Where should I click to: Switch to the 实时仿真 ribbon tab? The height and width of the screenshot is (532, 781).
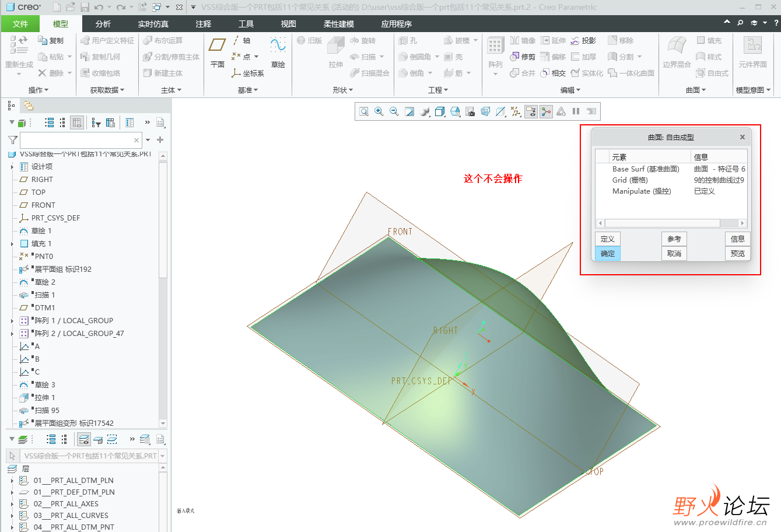(153, 24)
